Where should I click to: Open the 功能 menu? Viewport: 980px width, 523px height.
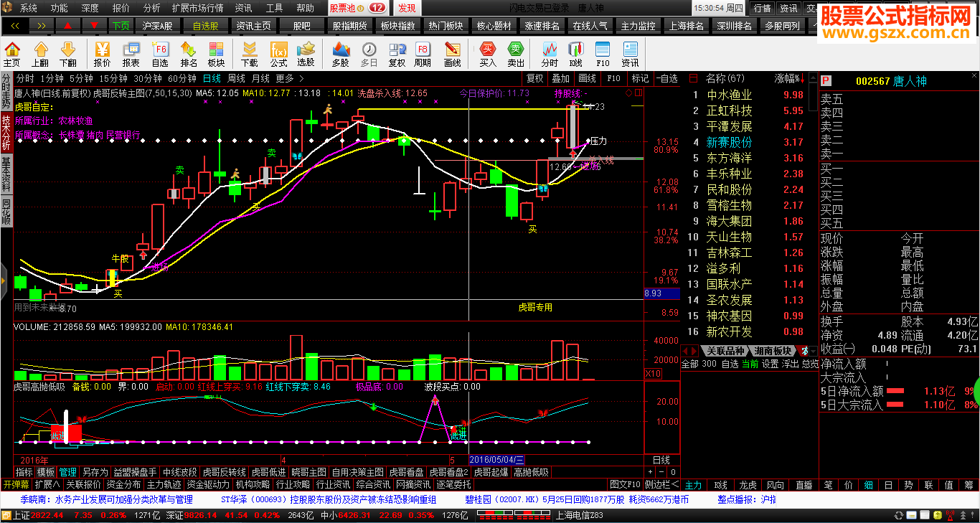pyautogui.click(x=60, y=8)
